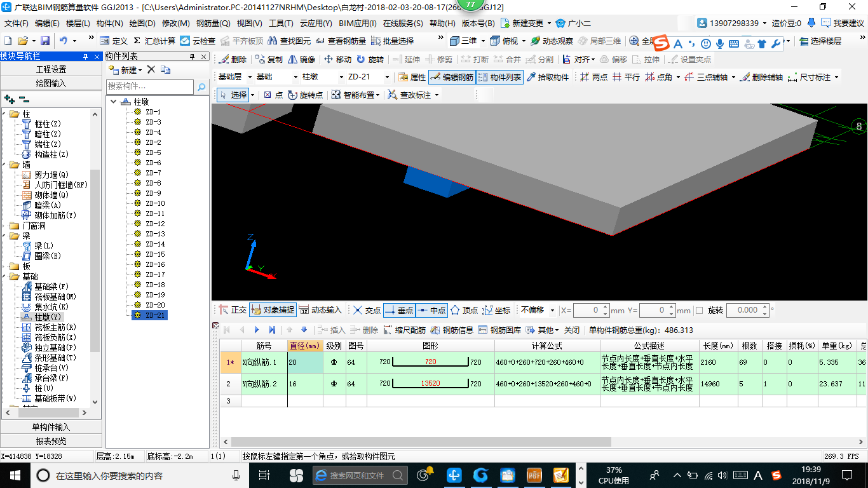The image size is (868, 488).
Task: Toggle 垂点 perpendicular snap
Action: 399,310
